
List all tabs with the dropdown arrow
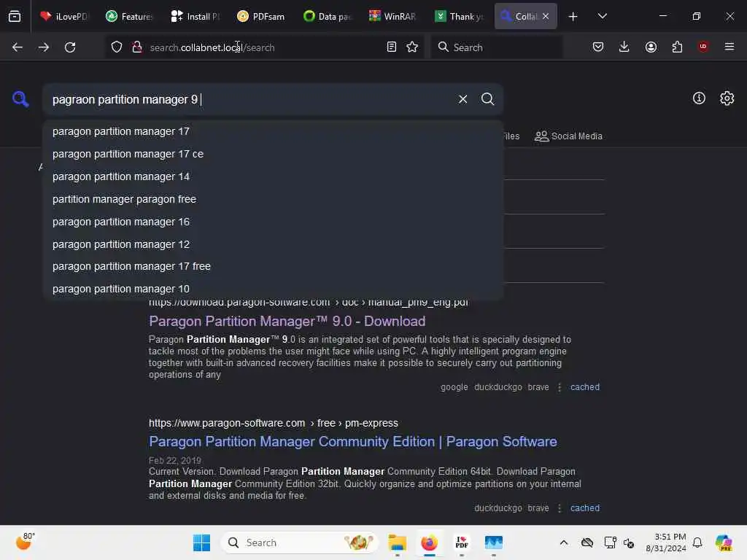(x=602, y=16)
